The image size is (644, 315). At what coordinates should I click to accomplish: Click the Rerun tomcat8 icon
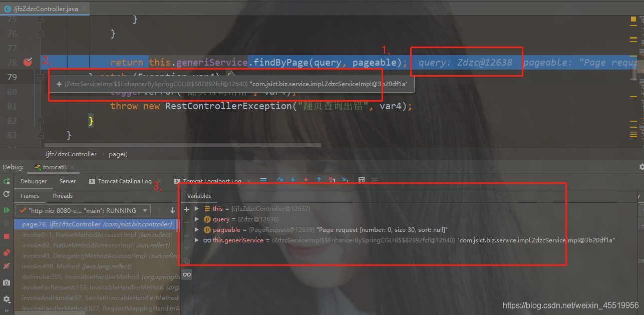[x=7, y=181]
